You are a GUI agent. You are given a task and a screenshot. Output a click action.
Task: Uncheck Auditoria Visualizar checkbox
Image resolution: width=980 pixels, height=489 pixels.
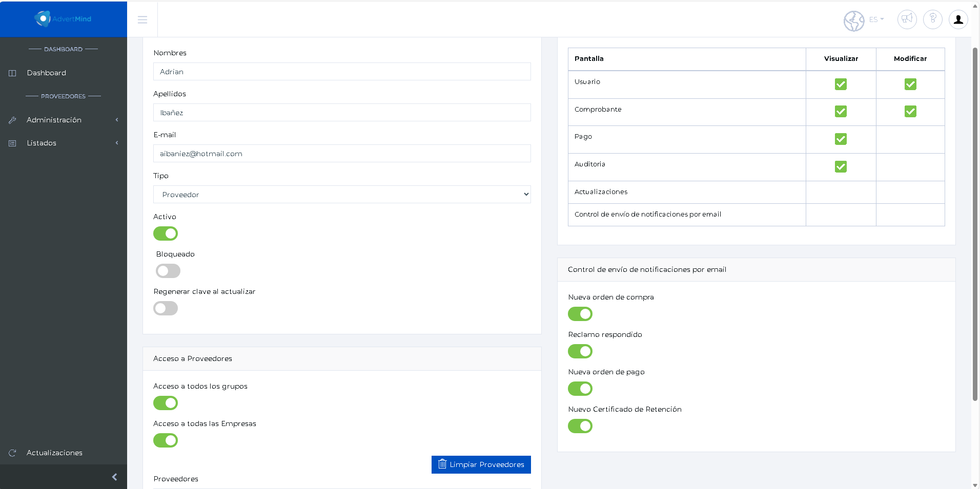pos(841,166)
